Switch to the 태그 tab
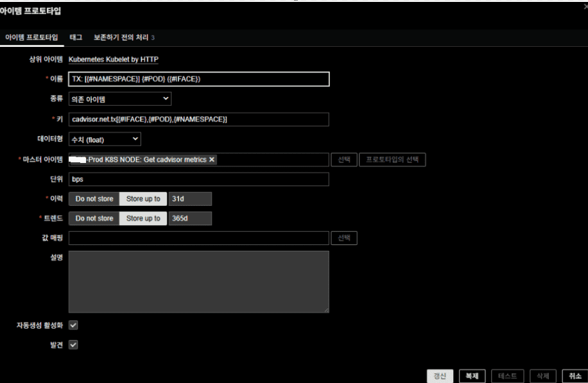The width and height of the screenshot is (588, 383). (x=76, y=38)
